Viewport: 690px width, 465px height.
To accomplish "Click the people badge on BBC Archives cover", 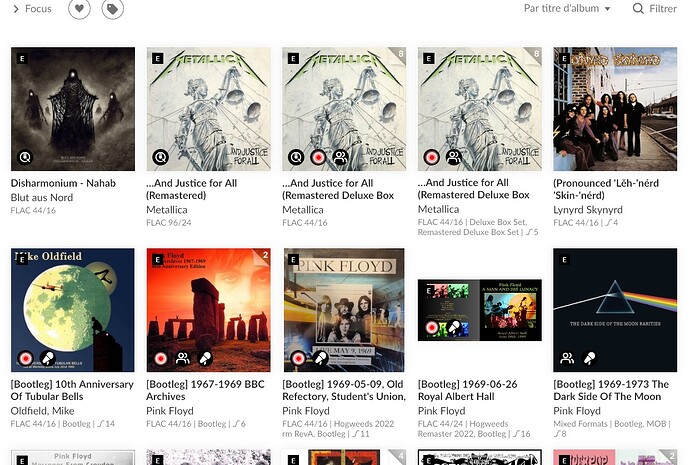I will 183,358.
